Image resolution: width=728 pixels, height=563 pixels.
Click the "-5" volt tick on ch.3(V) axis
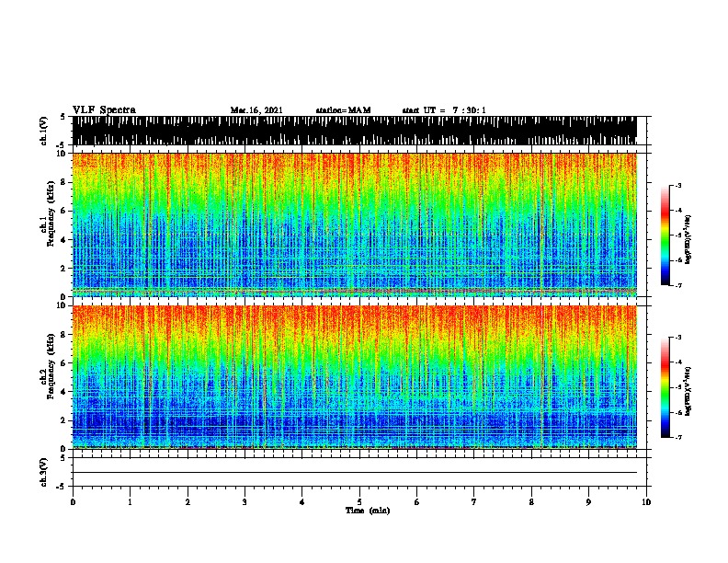point(61,487)
